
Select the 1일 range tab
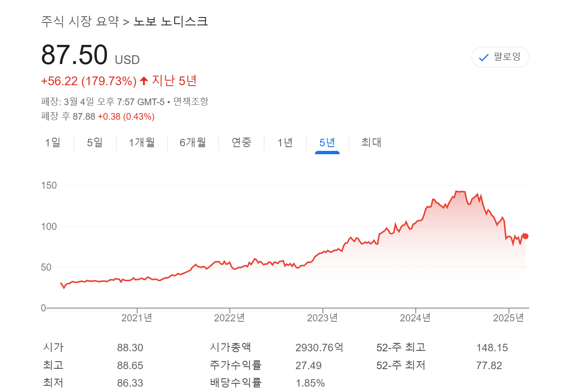coord(53,143)
